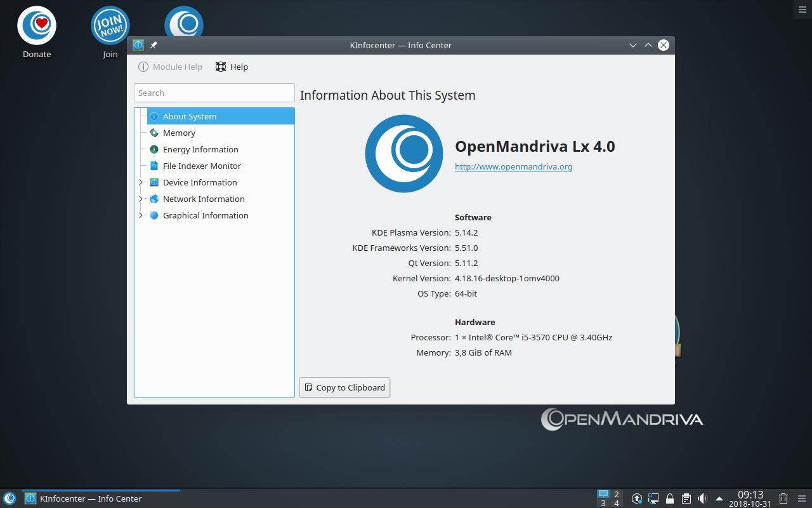812x508 pixels.
Task: Switch to virtual desktop 3 in pager
Action: [x=603, y=503]
